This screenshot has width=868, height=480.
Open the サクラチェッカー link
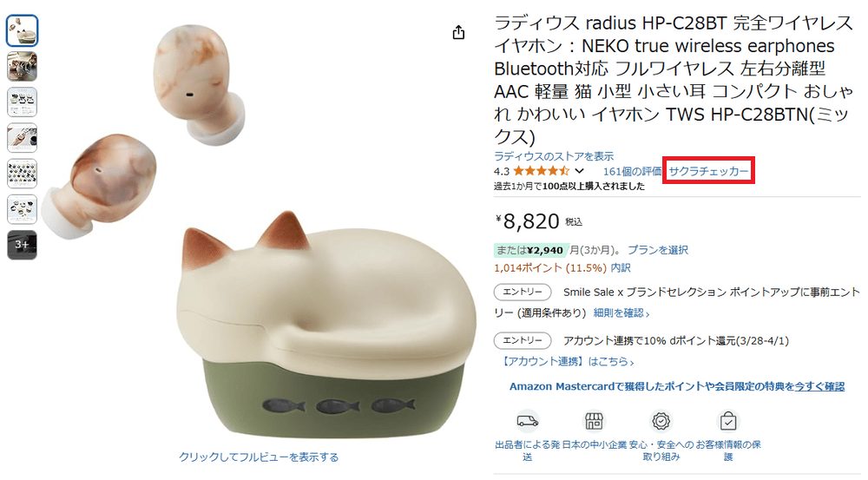click(x=708, y=171)
